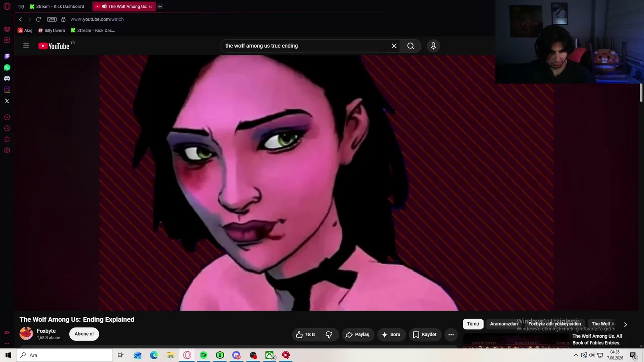Screen dimensions: 644x362
Task: Reload the current YouTube page
Action: pos(38,19)
